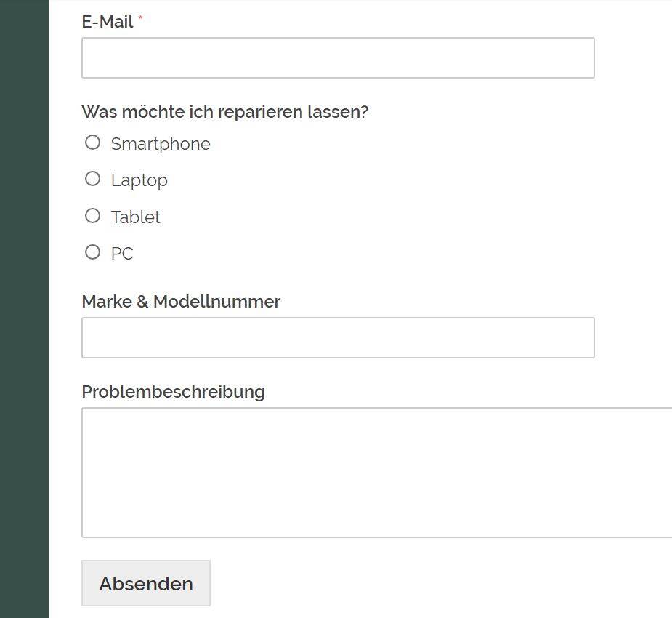The image size is (672, 618).
Task: Submit the form with Absenden
Action: coord(146,583)
